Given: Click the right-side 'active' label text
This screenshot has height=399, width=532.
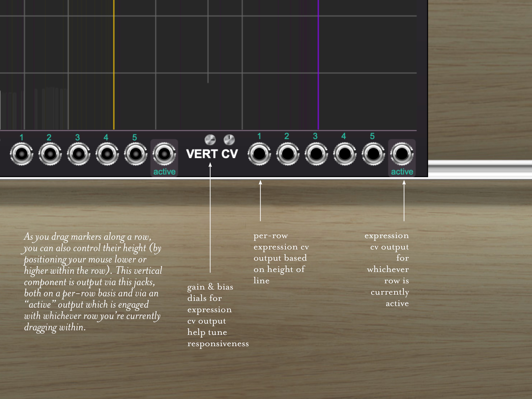Looking at the screenshot, I should point(402,172).
